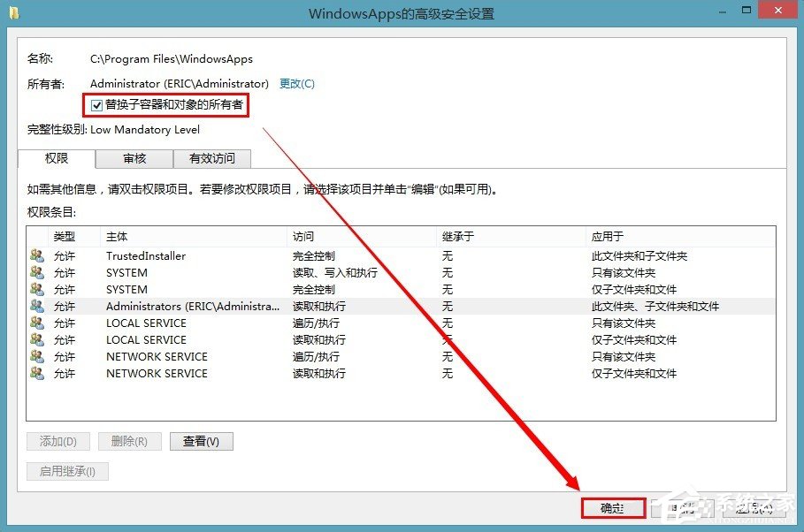
Task: Click the TrustedInstaller entry user-group icon
Action: 37,255
